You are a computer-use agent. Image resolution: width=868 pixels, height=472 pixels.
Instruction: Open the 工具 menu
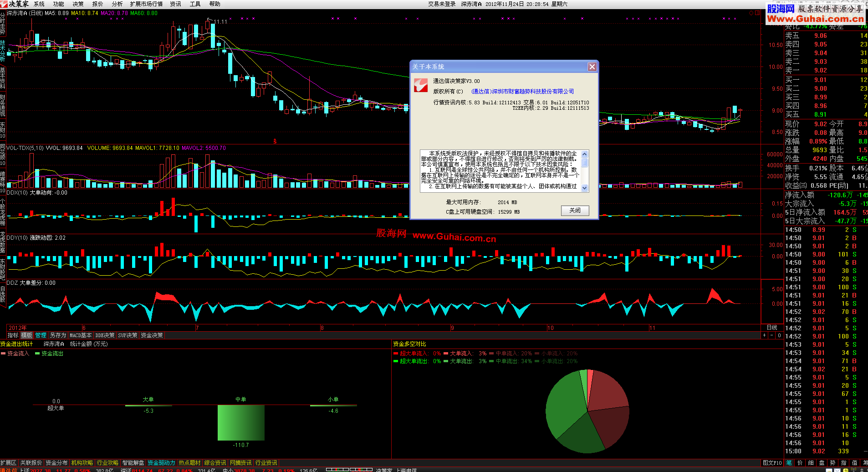(x=195, y=4)
